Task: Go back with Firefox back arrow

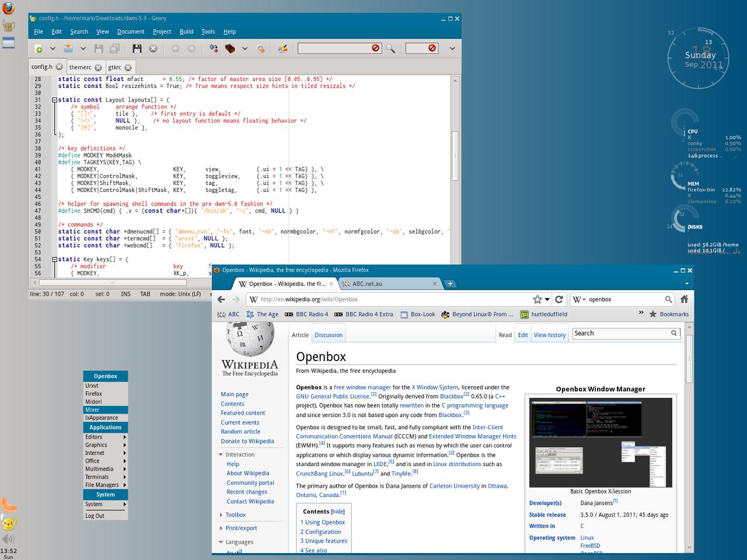Action: click(x=221, y=299)
